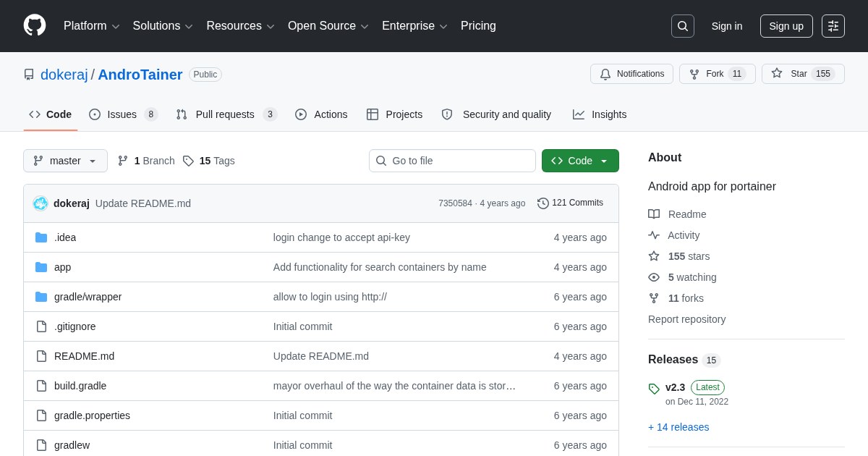Open the + 14 releases link
868x456 pixels.
point(678,427)
